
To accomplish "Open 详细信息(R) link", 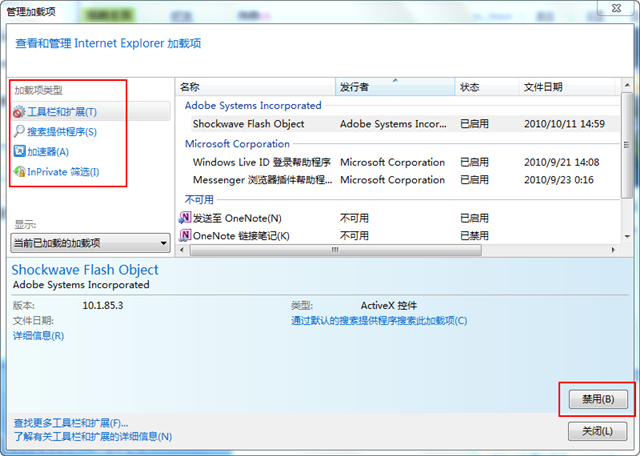I will click(x=39, y=336).
